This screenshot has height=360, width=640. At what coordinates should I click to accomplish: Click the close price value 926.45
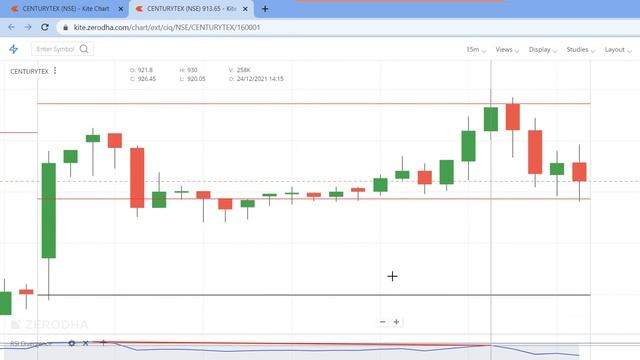[147, 79]
